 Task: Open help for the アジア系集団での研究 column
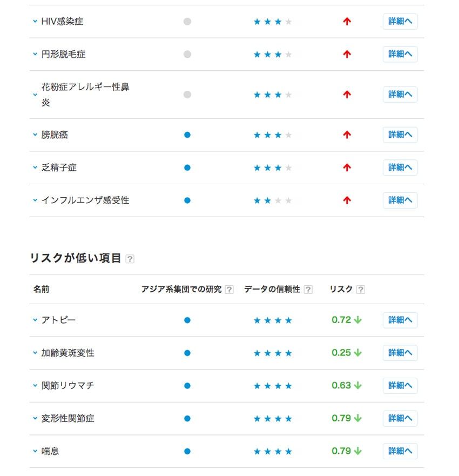pos(228,289)
